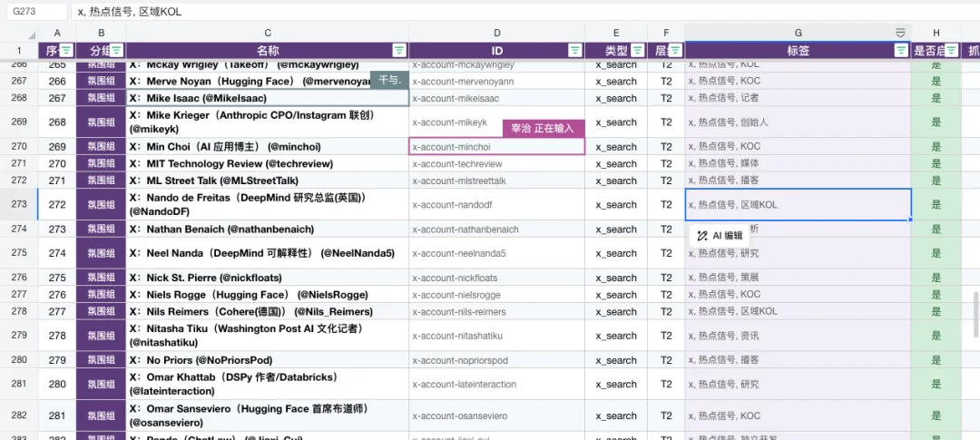
Task: Click ID cell x-account-neelnanda5
Action: (x=497, y=253)
